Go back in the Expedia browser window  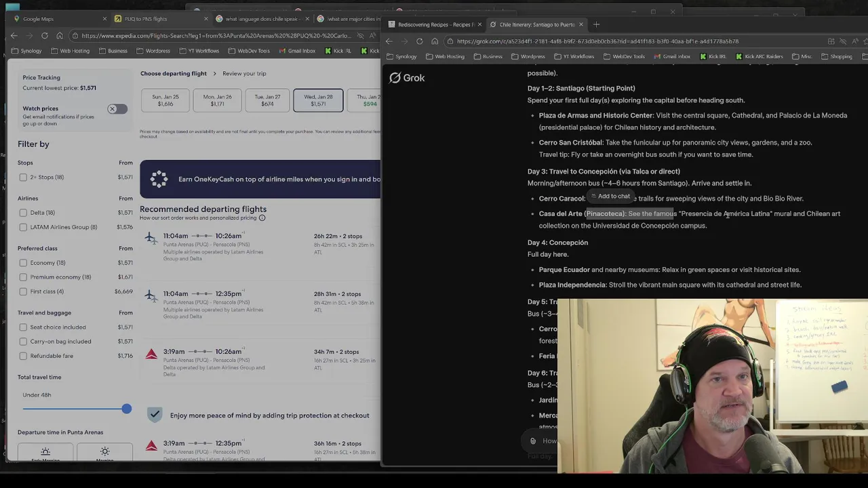(14, 36)
